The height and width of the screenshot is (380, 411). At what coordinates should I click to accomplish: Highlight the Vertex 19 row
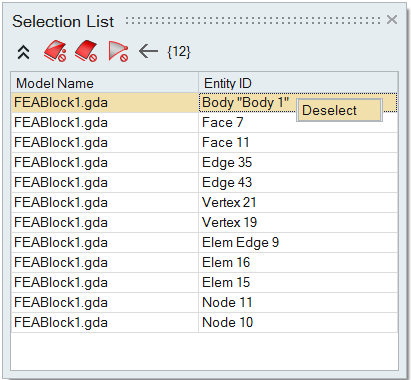click(x=204, y=223)
